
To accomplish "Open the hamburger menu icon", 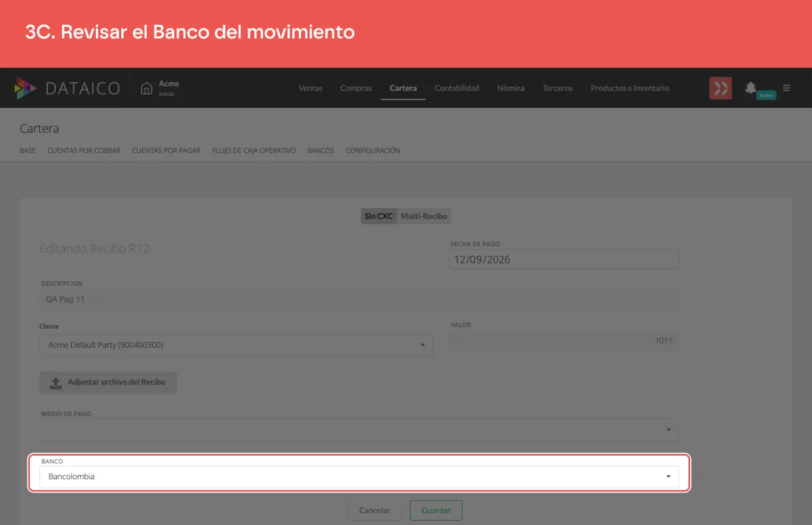I will [787, 88].
